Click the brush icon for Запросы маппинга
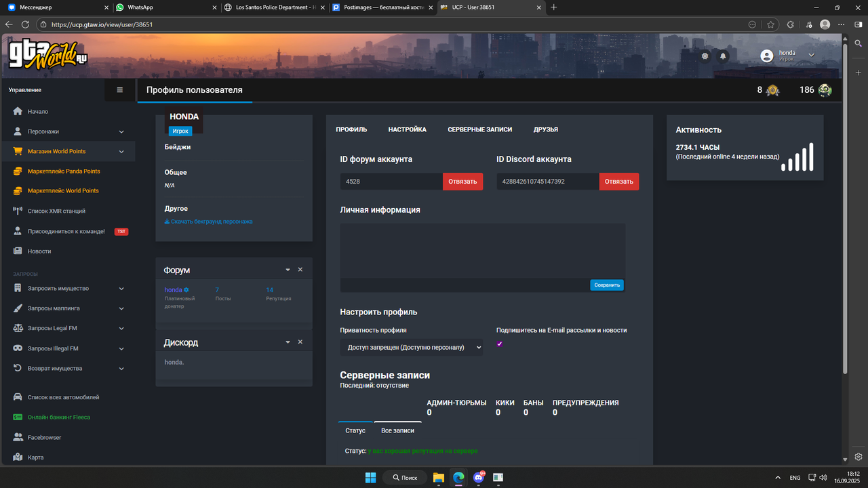Viewport: 868px width, 488px height. (18, 308)
